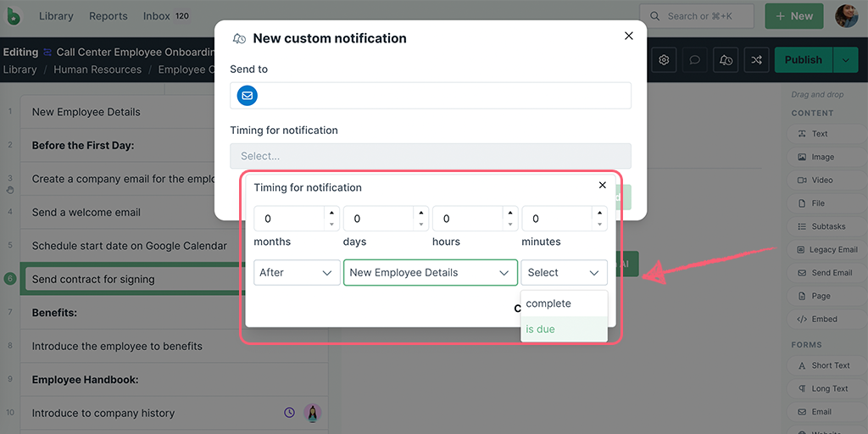Click the email icon in Send to field
This screenshot has height=434, width=868.
pyautogui.click(x=247, y=96)
